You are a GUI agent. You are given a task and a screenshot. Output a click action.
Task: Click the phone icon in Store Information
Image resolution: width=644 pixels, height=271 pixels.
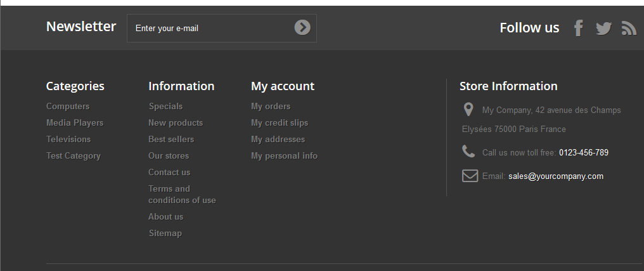click(x=468, y=151)
